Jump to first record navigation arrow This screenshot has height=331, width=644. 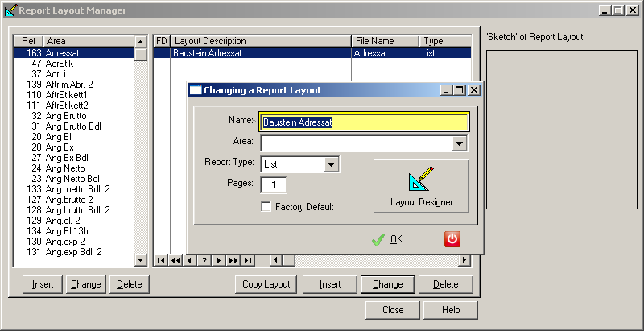pyautogui.click(x=162, y=260)
